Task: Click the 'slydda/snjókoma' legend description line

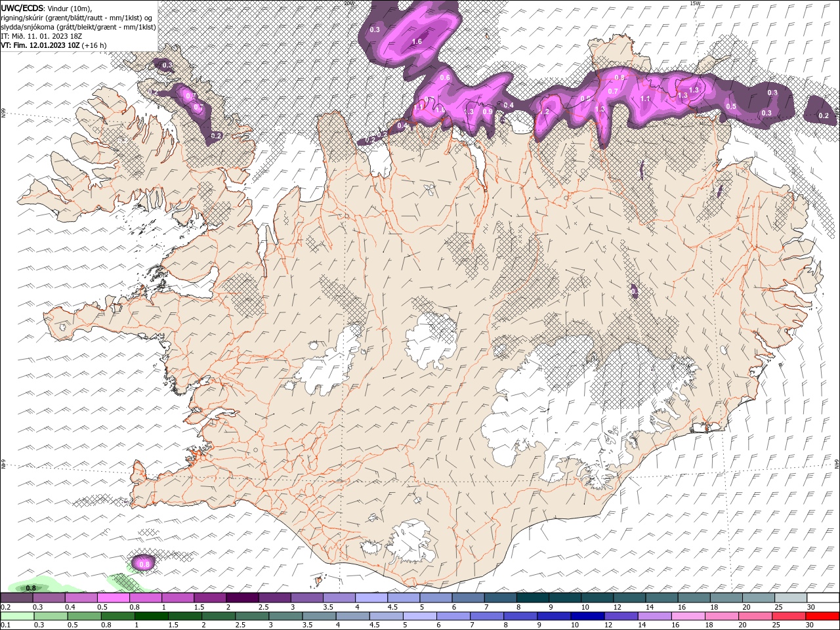Action: [78, 27]
